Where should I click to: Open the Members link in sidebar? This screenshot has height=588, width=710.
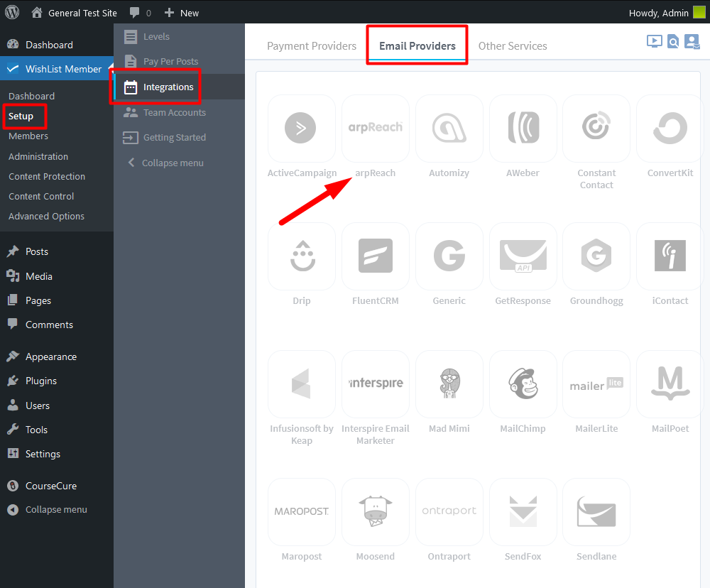click(x=28, y=136)
